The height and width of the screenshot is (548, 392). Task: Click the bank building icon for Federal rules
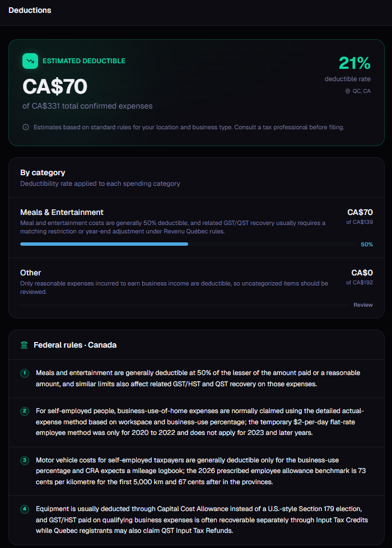point(24,345)
